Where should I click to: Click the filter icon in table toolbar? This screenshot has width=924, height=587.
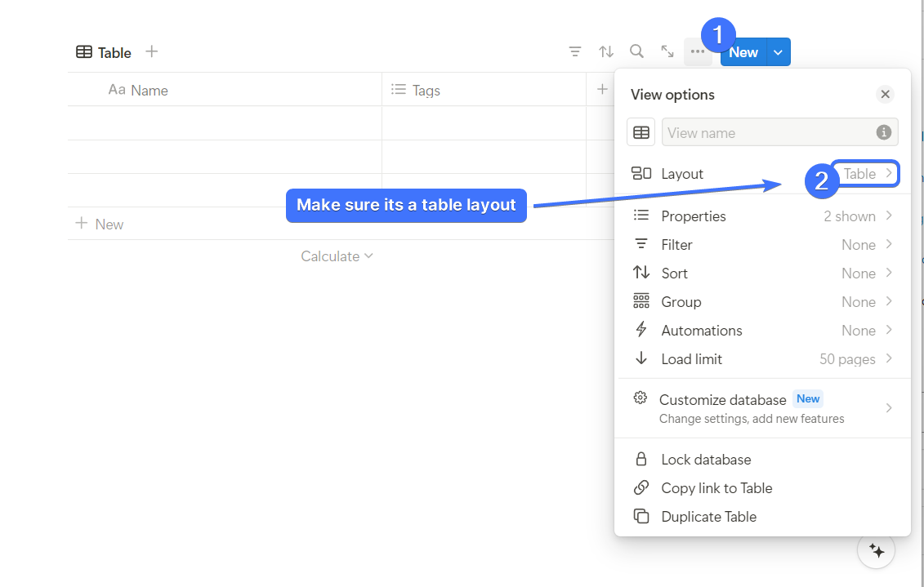click(575, 52)
